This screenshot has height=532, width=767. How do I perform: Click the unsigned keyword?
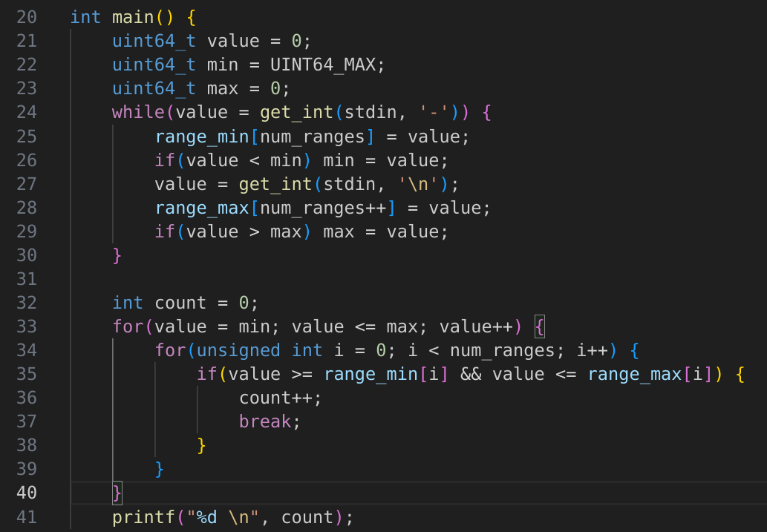pyautogui.click(x=238, y=350)
